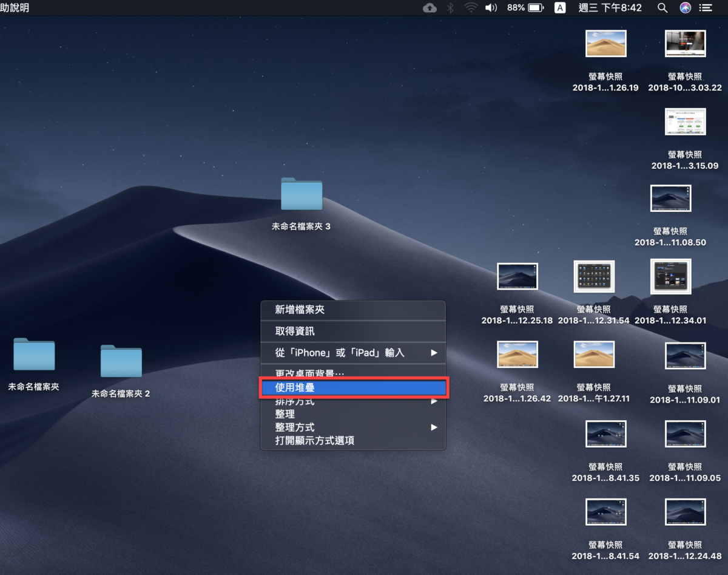Select screenshot thumbnail 2018-10...3.03.22
Screen dimensions: 728x575
coord(686,44)
